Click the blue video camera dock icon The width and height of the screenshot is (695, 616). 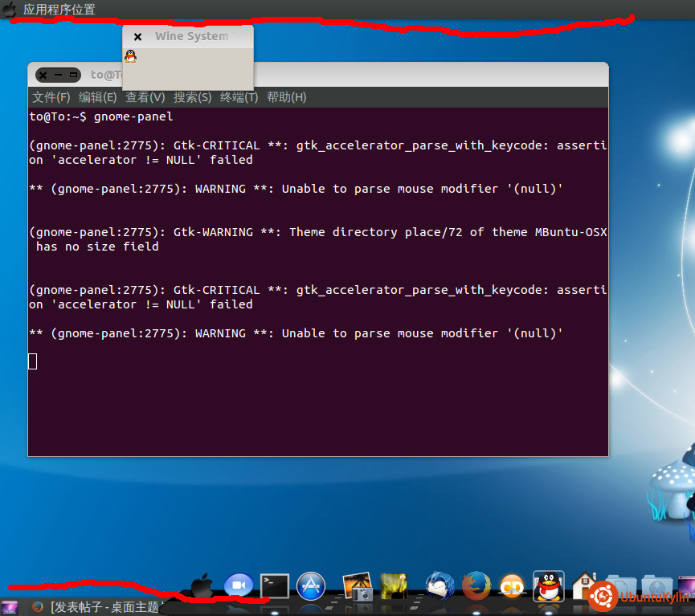point(239,586)
